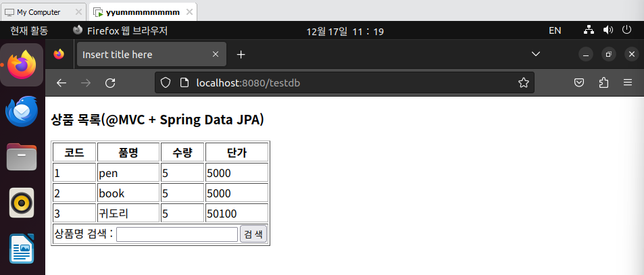Click code cell 3 in 귀도리 row

pyautogui.click(x=74, y=213)
